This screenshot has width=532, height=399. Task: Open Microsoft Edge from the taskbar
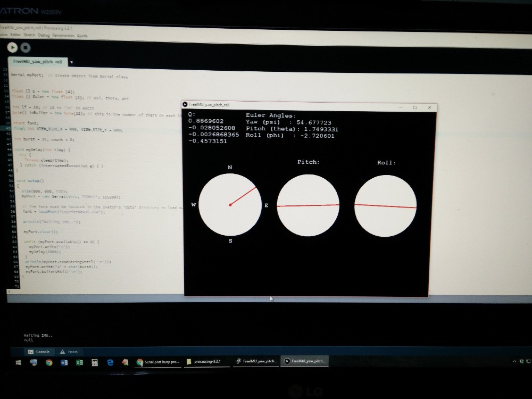pos(110,362)
